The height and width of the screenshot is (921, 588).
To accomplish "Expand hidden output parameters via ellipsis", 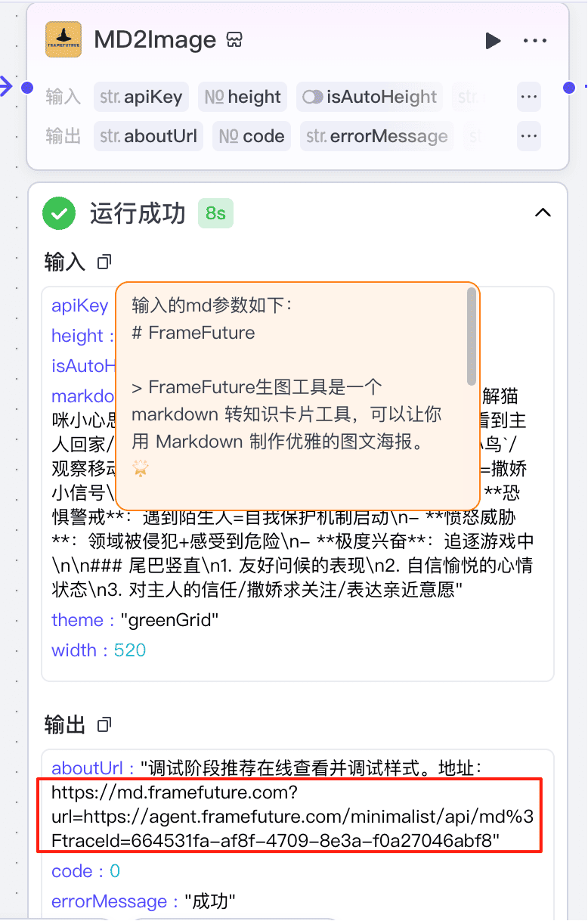I will coord(528,136).
